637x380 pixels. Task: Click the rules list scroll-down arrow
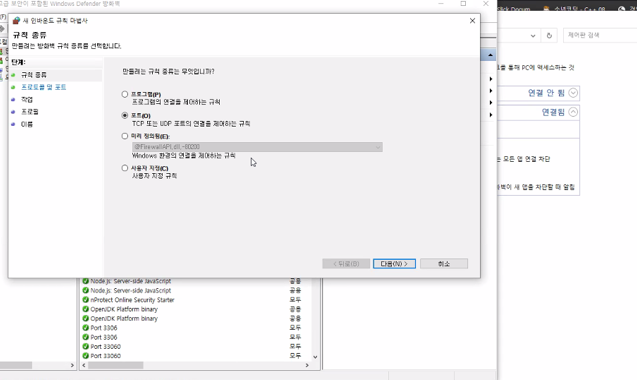pos(315,357)
